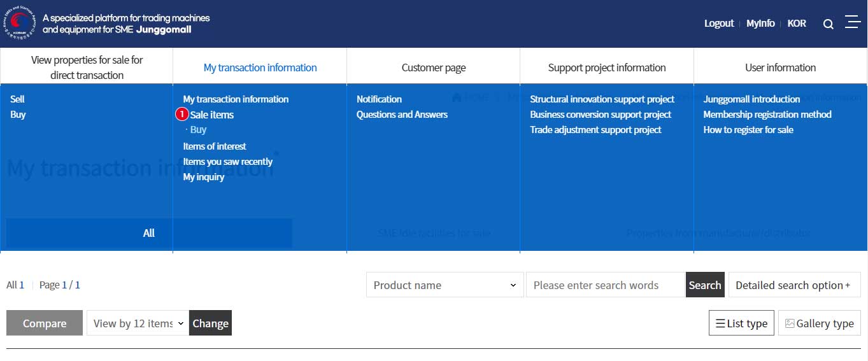Screen dimensions: 868x361
Task: Select Buy under direct transaction menu
Action: coord(18,115)
